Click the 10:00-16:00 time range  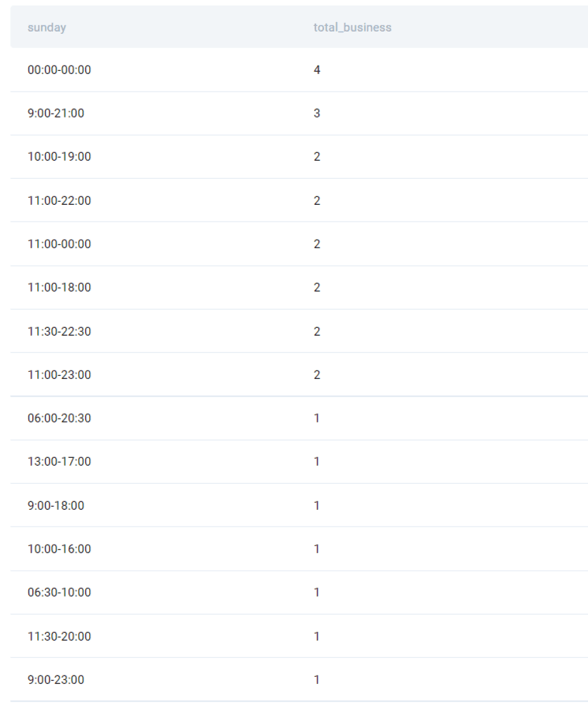[59, 549]
